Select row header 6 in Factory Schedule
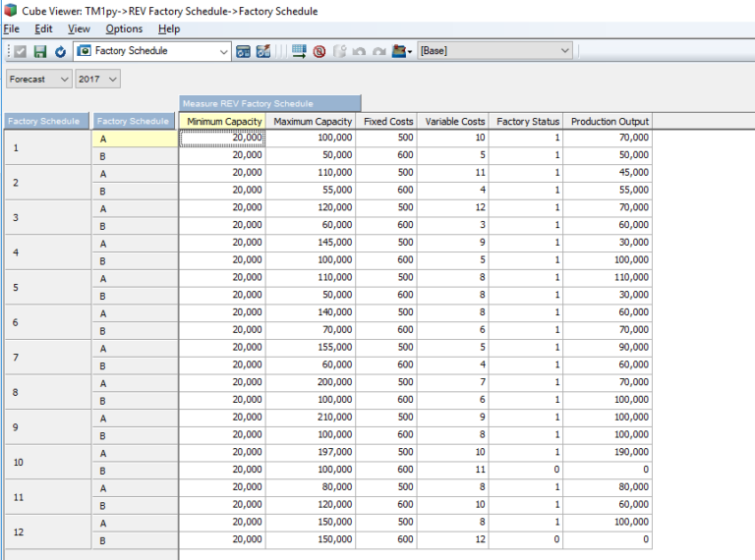 tap(47, 322)
